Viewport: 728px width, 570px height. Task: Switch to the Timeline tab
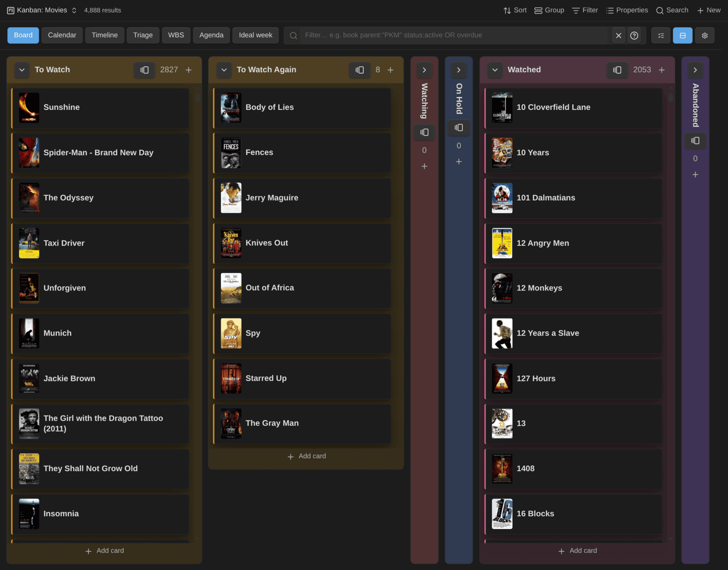click(105, 35)
